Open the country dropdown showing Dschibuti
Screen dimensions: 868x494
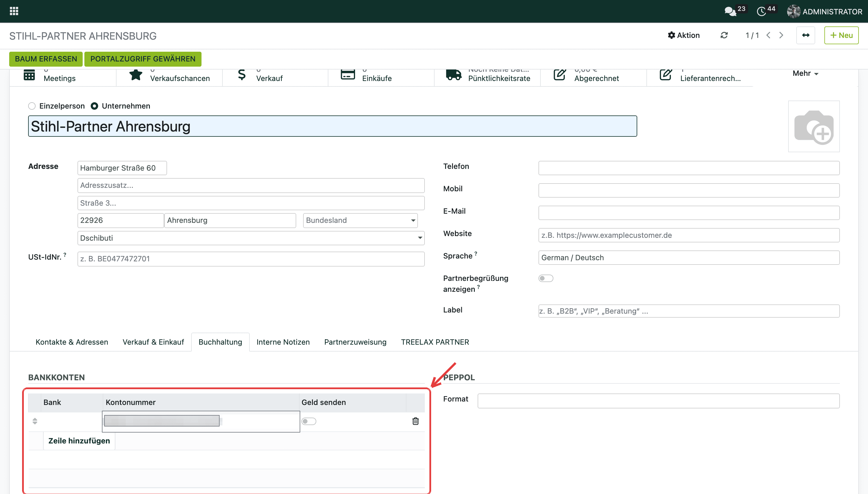[x=251, y=238]
